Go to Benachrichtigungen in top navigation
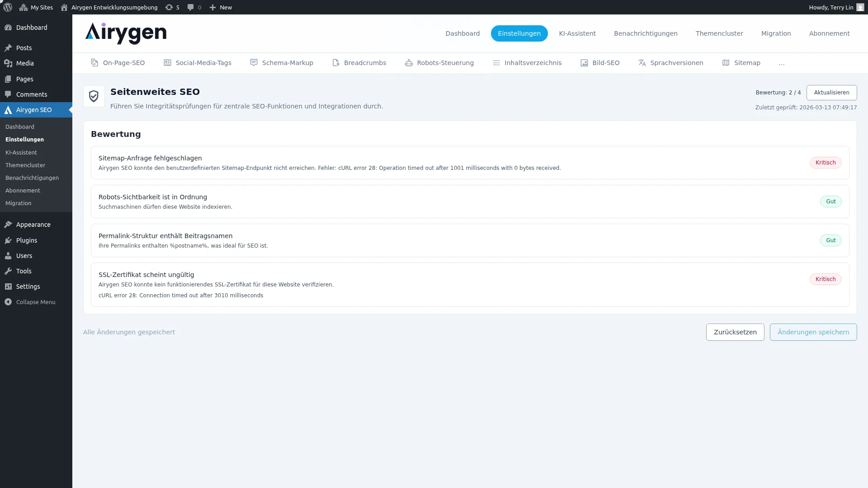The width and height of the screenshot is (868, 488). (x=646, y=33)
